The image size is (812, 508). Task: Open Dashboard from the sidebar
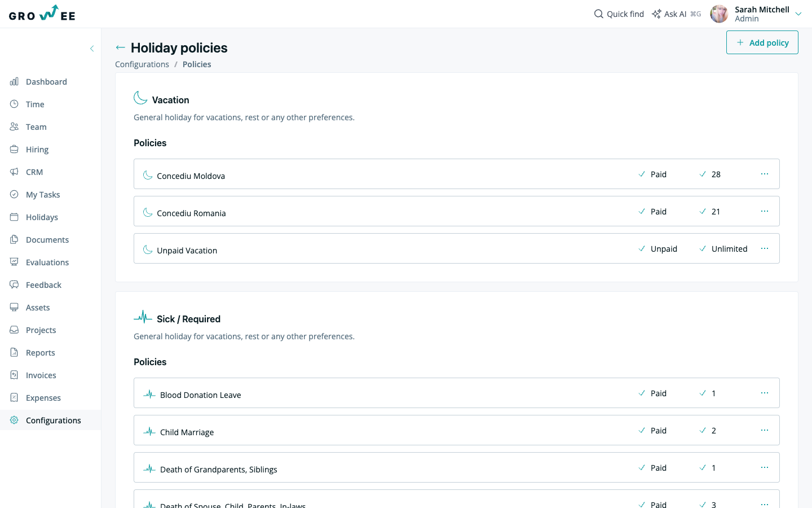pos(46,82)
